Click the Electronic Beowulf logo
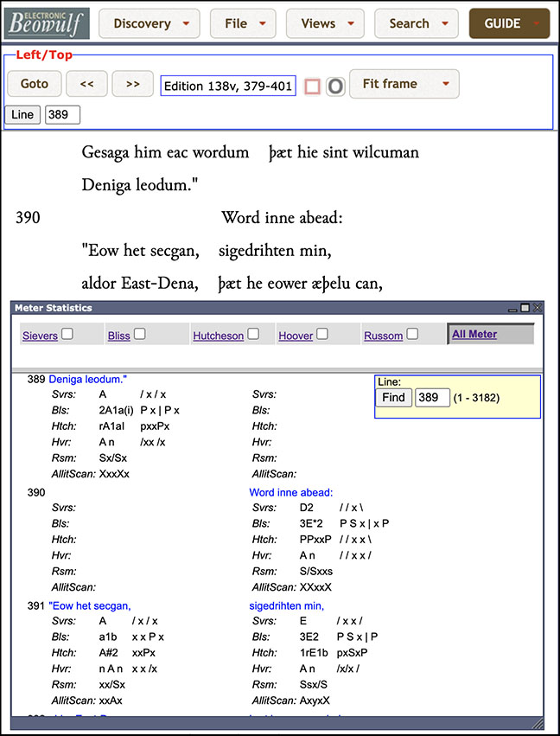 point(47,23)
